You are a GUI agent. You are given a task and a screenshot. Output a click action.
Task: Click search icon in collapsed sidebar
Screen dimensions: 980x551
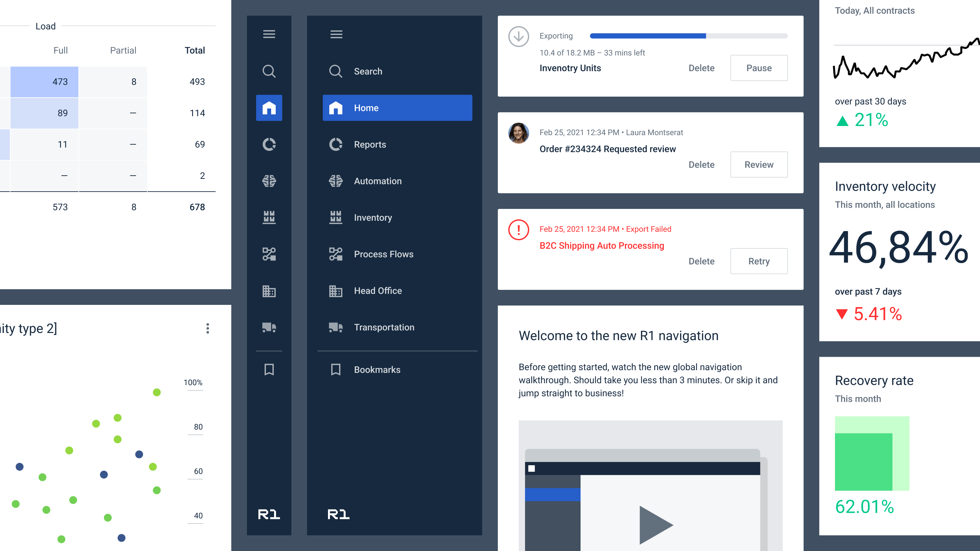pos(269,71)
